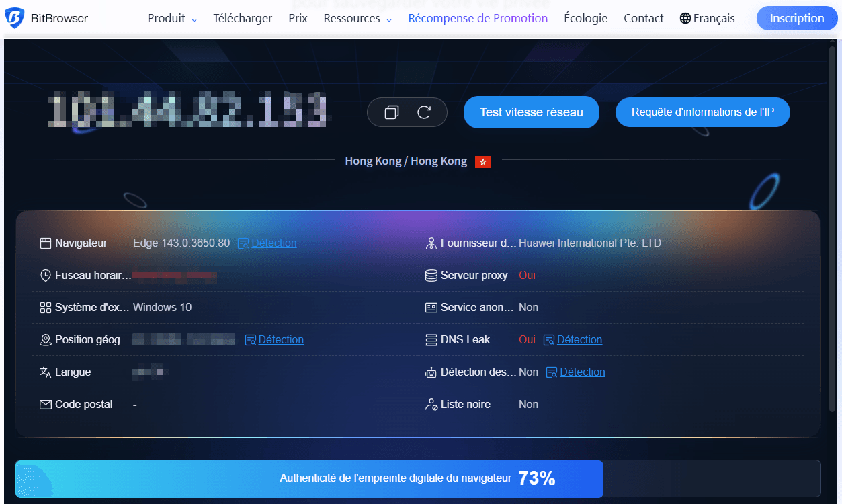
Task: Click the globe icon next to Français
Action: point(685,19)
